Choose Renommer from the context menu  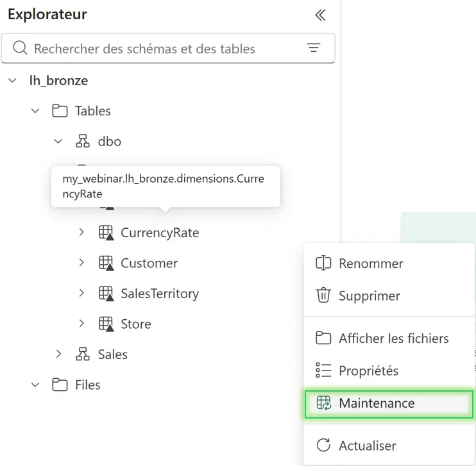[x=371, y=263]
